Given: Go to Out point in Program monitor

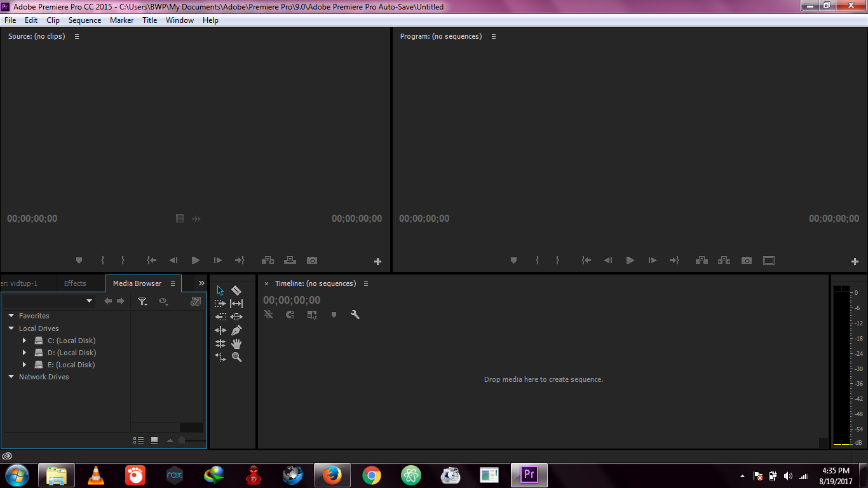Looking at the screenshot, I should (x=674, y=261).
